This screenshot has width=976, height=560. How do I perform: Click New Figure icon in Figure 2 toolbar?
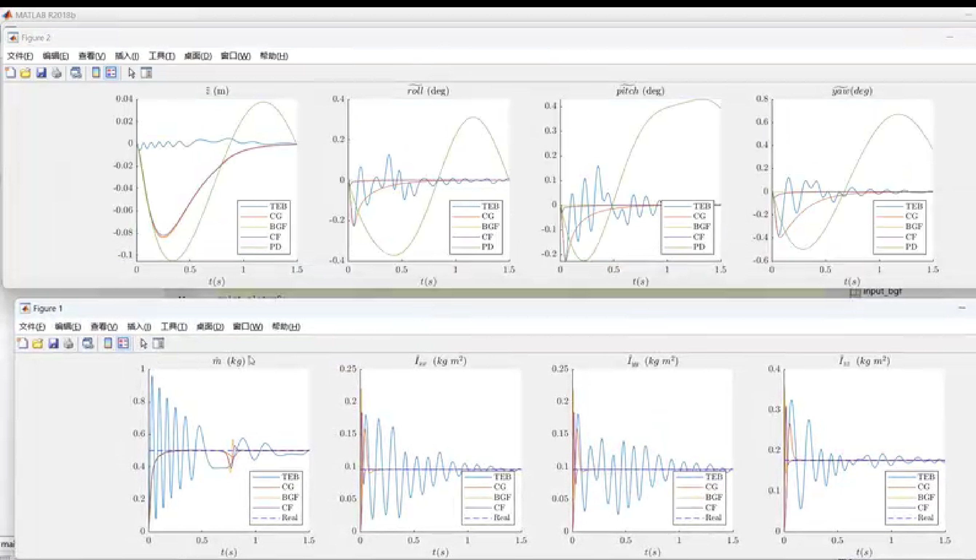tap(11, 73)
